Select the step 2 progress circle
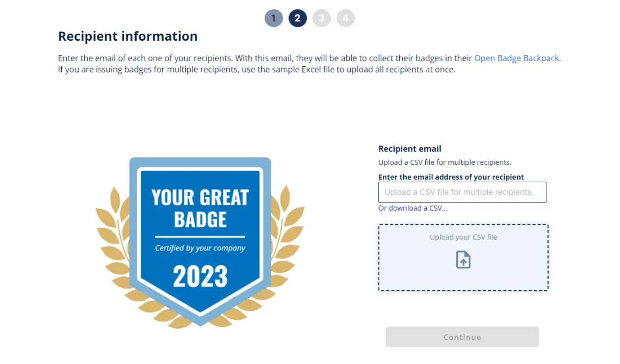 (297, 18)
